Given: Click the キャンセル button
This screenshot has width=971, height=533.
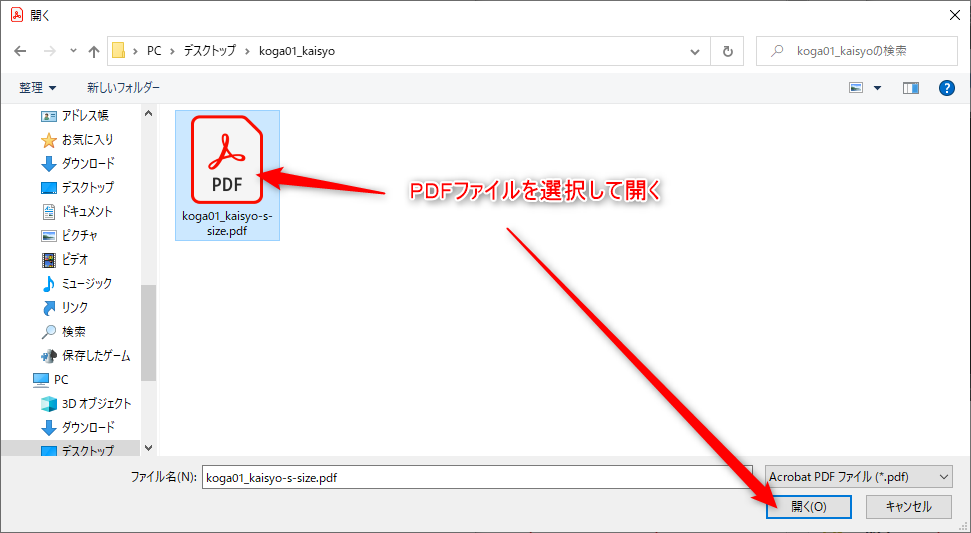Looking at the screenshot, I should [x=908, y=506].
